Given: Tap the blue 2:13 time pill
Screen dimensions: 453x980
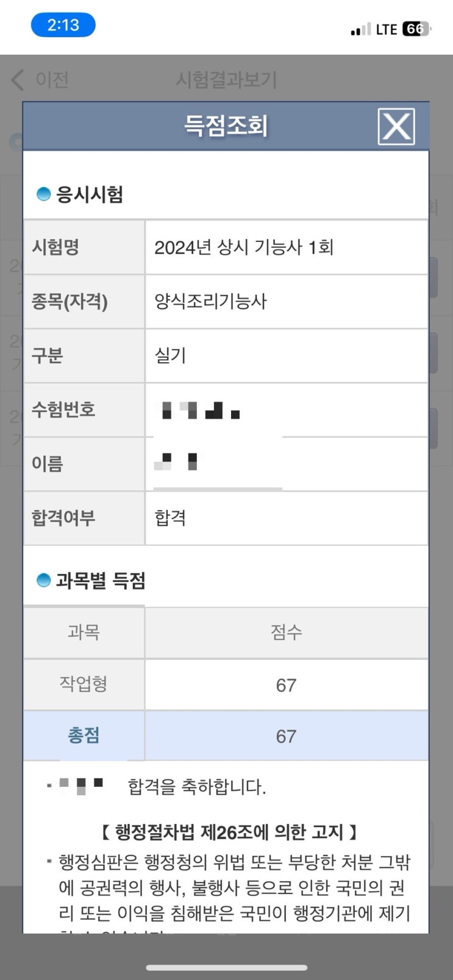Looking at the screenshot, I should (63, 26).
